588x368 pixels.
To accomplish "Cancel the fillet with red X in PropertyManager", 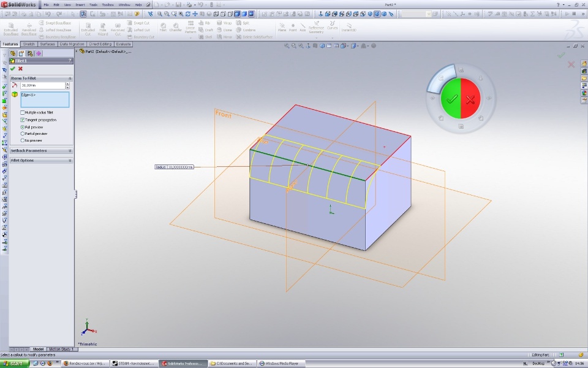I will click(20, 69).
